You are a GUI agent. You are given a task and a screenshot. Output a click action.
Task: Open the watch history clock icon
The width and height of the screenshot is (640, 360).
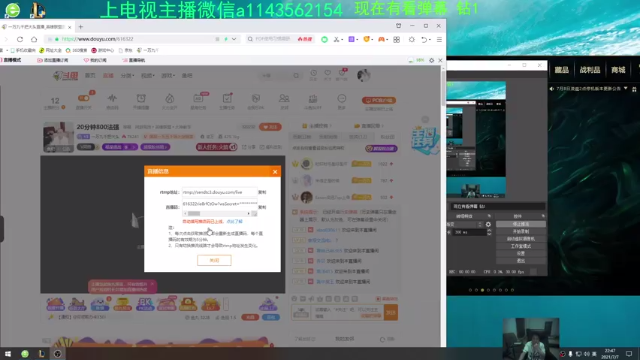(x=313, y=73)
